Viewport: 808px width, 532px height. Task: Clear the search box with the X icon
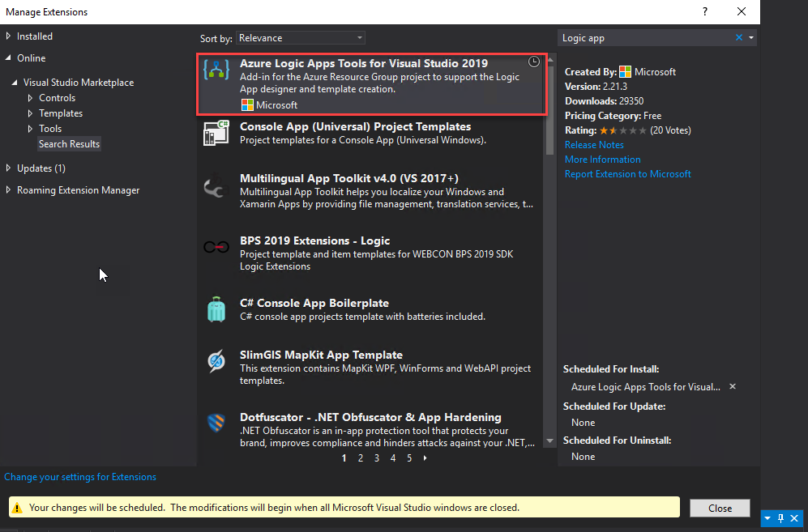coord(738,38)
